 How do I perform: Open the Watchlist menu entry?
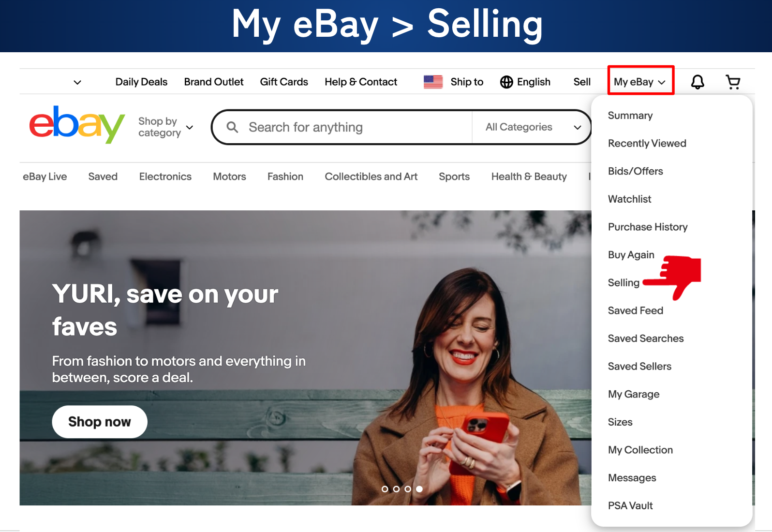coord(629,199)
